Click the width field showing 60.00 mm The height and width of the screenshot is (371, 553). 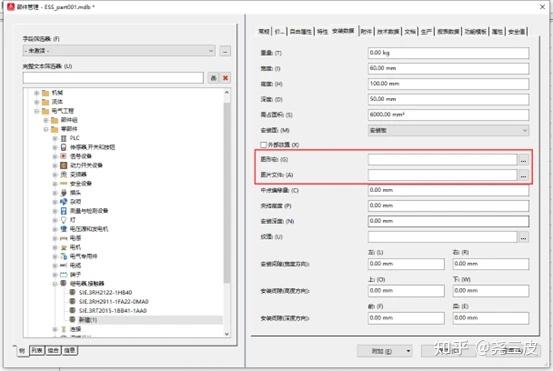448,68
